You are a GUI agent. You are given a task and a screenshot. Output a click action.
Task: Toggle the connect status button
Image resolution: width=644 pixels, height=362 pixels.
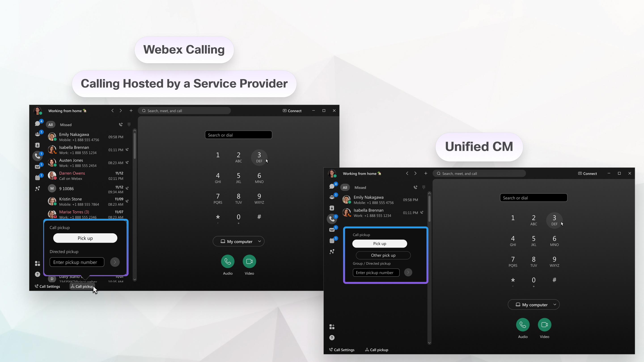(292, 111)
